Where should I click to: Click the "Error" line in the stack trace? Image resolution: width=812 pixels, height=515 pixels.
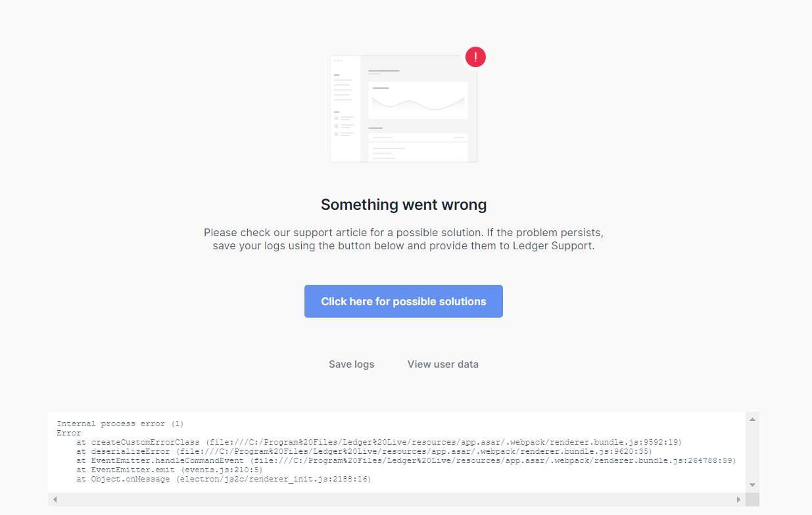(69, 433)
